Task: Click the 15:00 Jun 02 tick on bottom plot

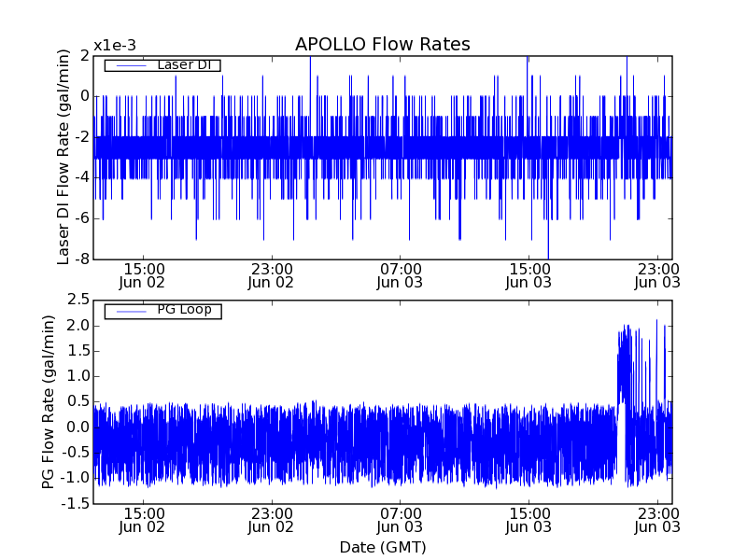Action: click(x=142, y=520)
